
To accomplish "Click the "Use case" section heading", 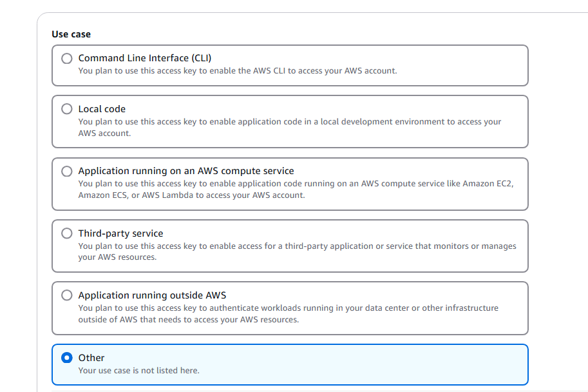I will pos(71,34).
